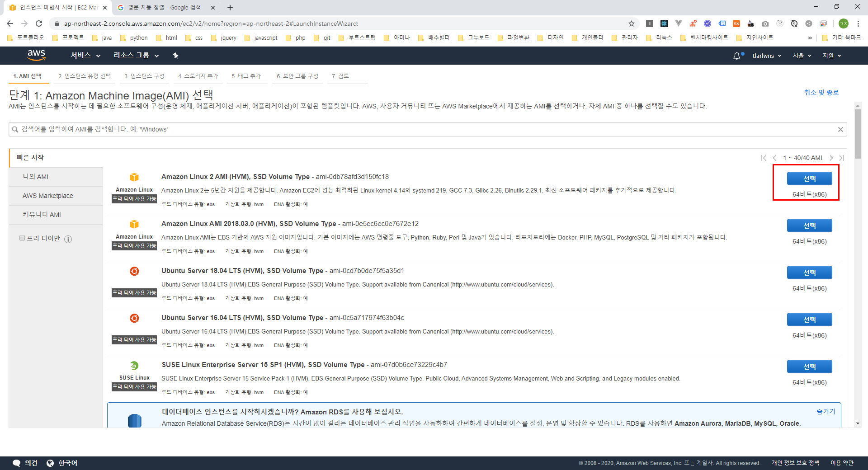
Task: Switch to step 2 인스턴스 유형 선택 tab
Action: pos(85,76)
